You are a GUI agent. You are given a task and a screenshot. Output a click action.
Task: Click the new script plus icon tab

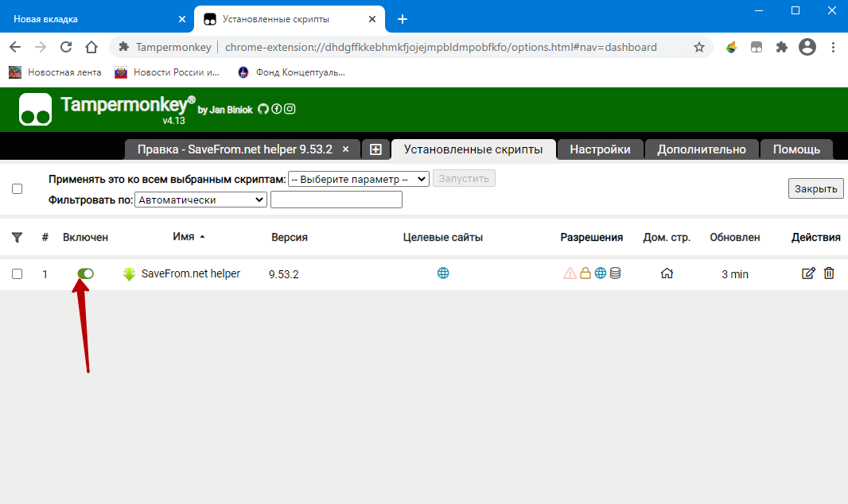pyautogui.click(x=375, y=149)
